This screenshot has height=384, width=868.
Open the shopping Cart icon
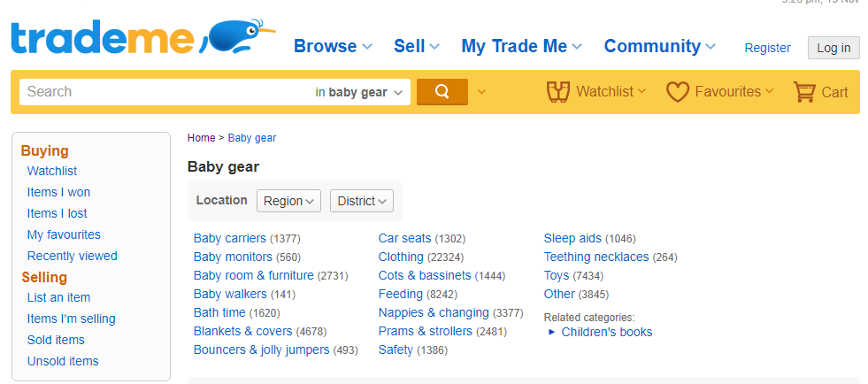(x=804, y=92)
